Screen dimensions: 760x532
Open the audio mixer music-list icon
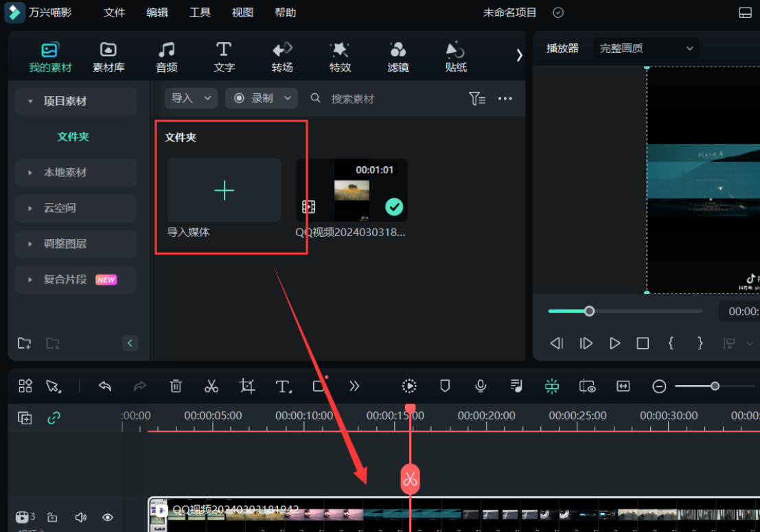[516, 386]
